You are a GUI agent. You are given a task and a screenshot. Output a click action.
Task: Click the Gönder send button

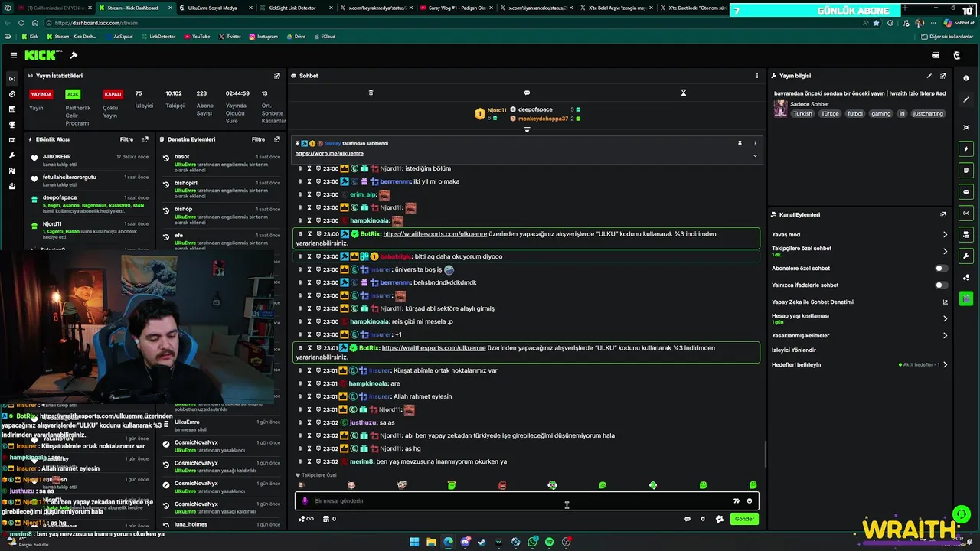point(744,519)
